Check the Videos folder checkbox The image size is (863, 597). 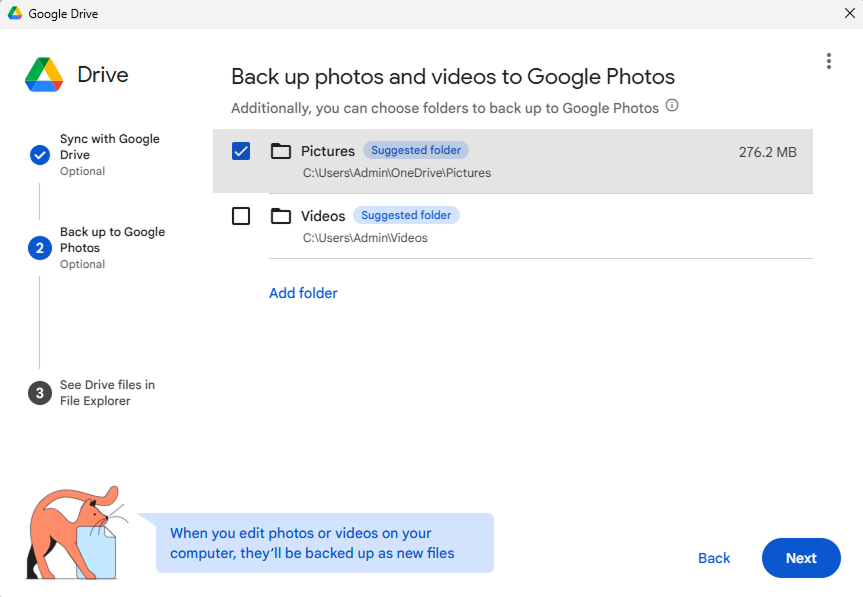pos(241,216)
